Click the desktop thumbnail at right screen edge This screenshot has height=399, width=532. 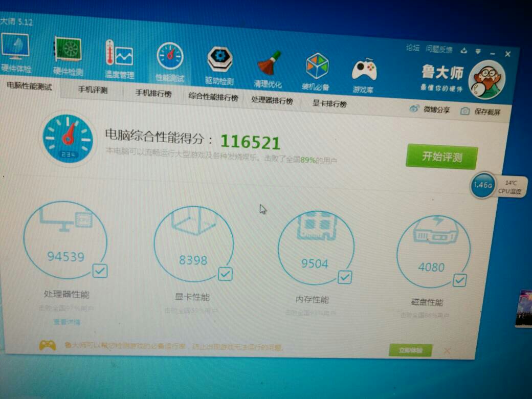tap(523, 309)
